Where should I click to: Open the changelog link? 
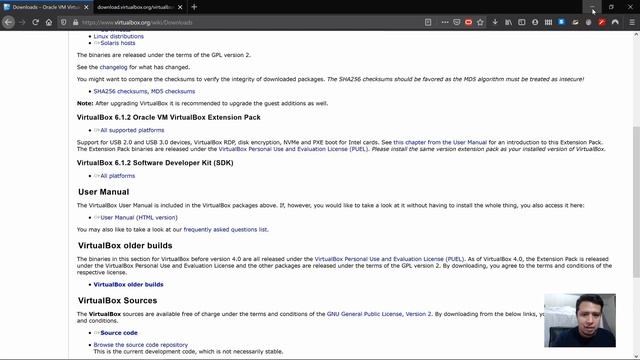[113, 67]
